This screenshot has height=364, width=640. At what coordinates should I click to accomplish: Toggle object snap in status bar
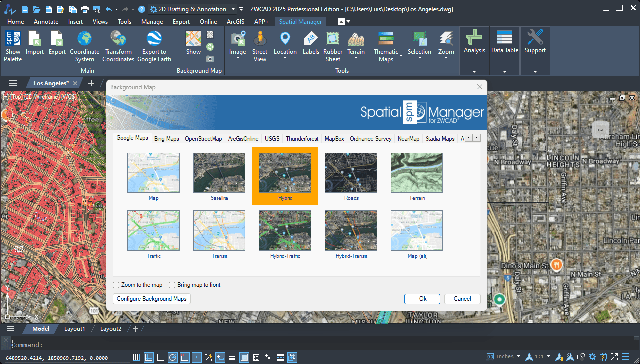185,357
